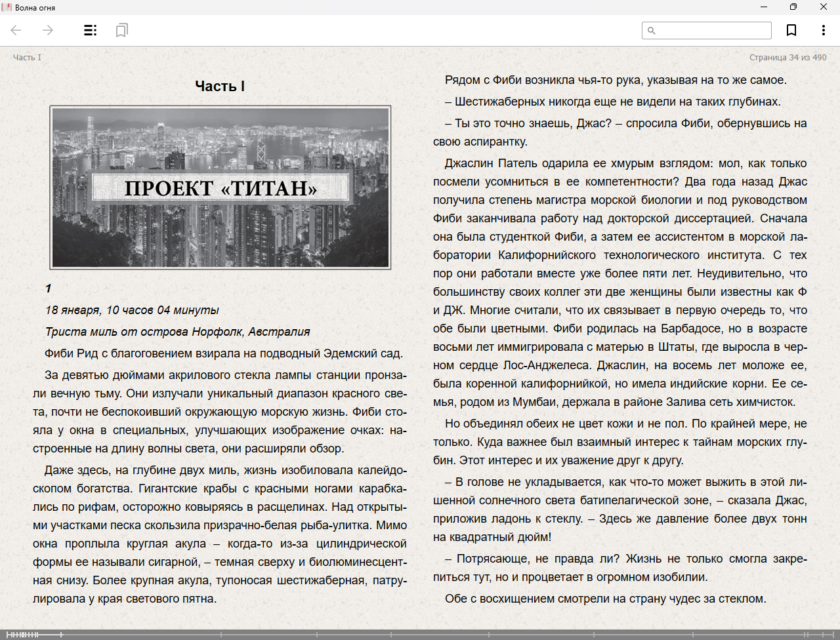Screen dimensions: 840x640
Task: Click the magnifier icon in search box
Action: click(x=652, y=30)
